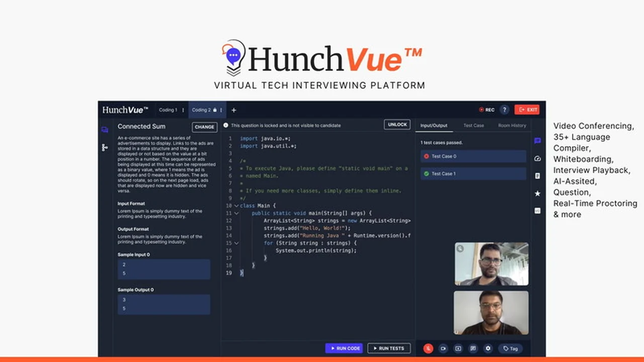Screen dimensions: 644x362
Task: Select the bottom participant video thumbnail
Action: 492,313
